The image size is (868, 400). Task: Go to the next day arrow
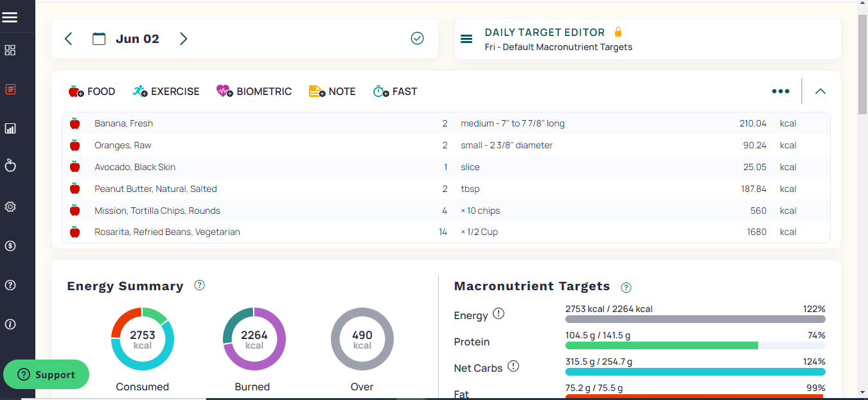[x=183, y=39]
